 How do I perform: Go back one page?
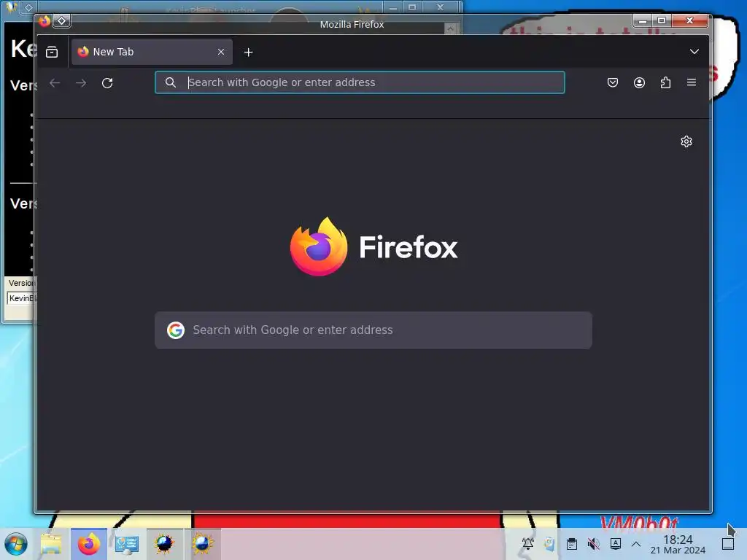(x=55, y=83)
